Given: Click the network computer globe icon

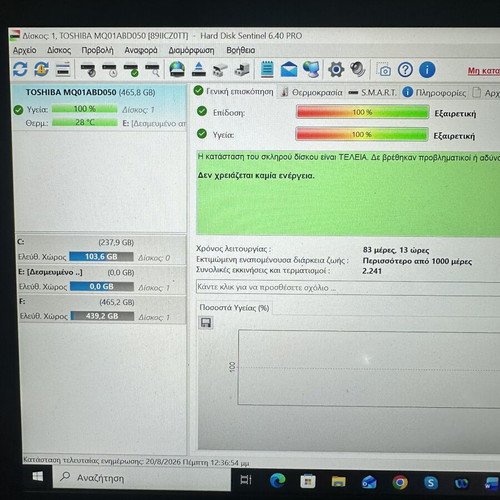Looking at the screenshot, I should 311,70.
